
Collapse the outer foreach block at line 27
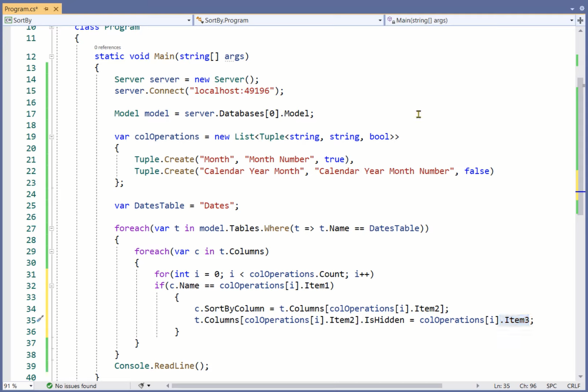51,228
